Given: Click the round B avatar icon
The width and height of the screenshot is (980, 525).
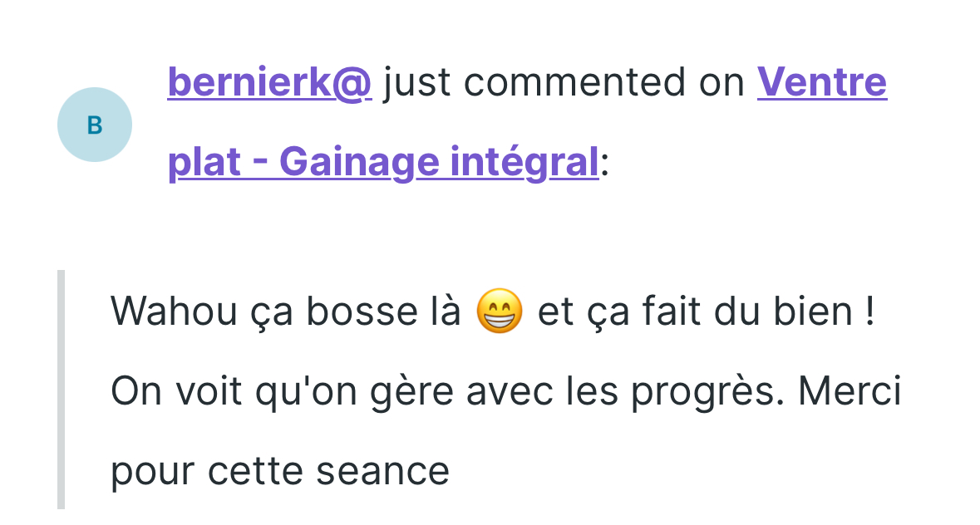Looking at the screenshot, I should pos(95,125).
